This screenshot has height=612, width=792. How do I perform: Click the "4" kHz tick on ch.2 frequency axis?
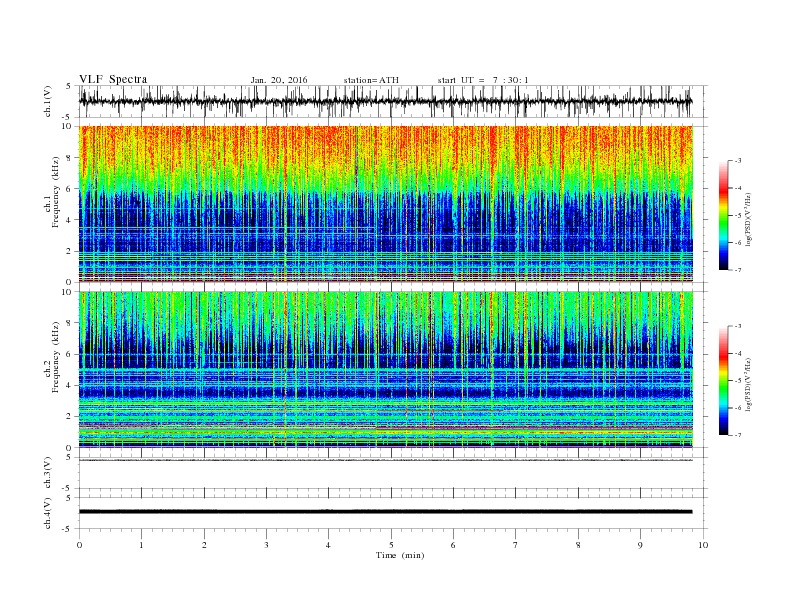[x=69, y=385]
